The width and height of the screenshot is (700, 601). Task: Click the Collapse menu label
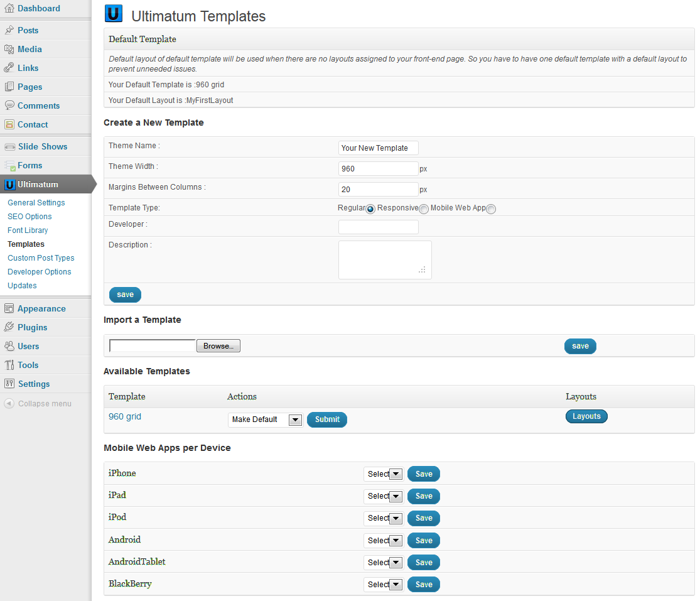point(45,404)
